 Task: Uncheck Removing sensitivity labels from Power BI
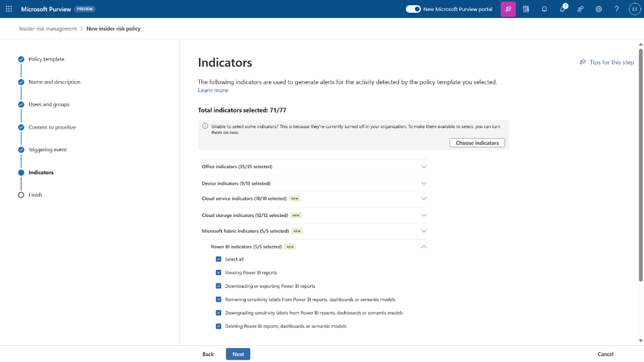pyautogui.click(x=219, y=300)
